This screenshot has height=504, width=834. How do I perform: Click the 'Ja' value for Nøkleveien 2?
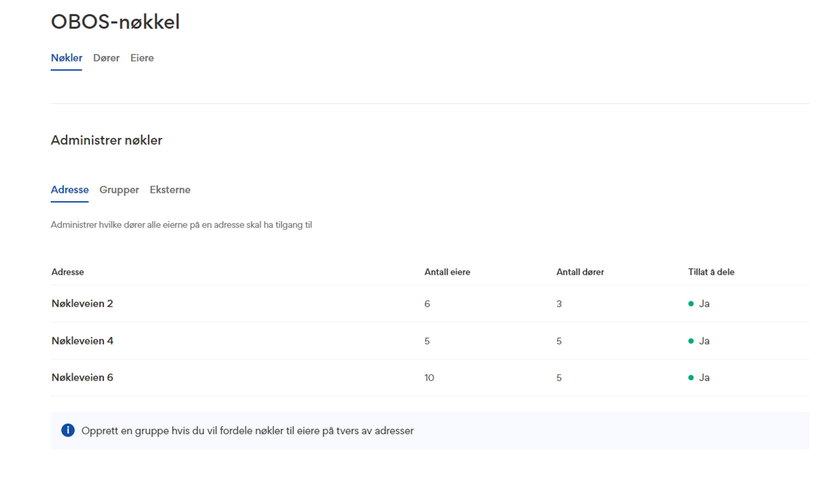pos(704,304)
